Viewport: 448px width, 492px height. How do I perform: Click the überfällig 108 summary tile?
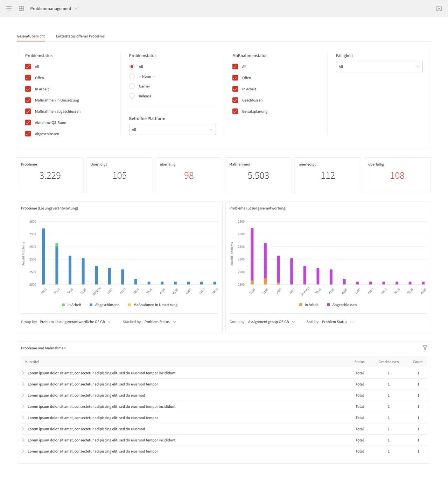(397, 175)
